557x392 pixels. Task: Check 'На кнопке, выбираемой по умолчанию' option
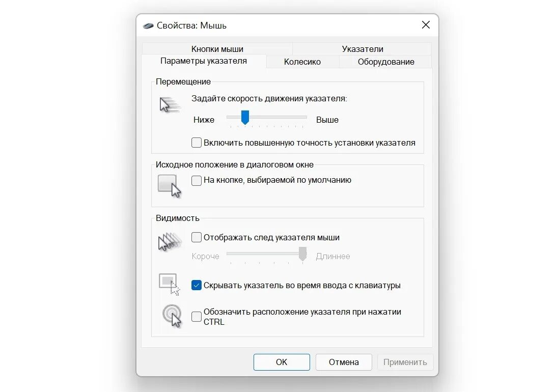pyautogui.click(x=197, y=180)
